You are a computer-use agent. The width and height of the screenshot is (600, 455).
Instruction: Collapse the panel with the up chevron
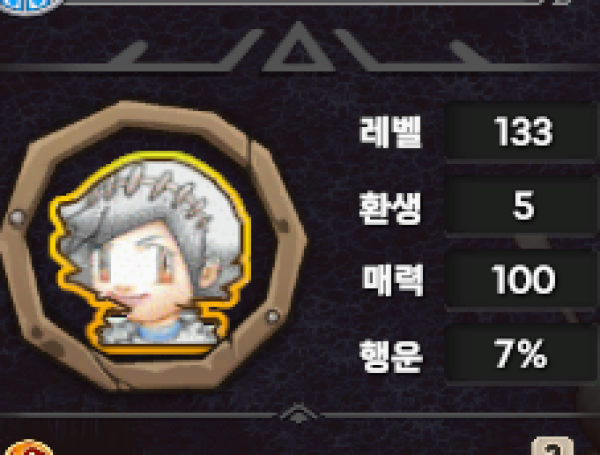pyautogui.click(x=298, y=413)
